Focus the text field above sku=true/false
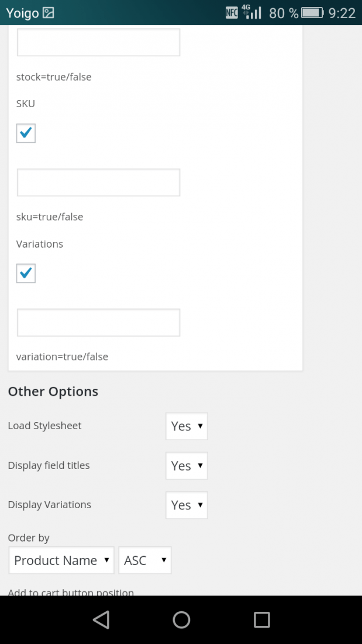 98,182
